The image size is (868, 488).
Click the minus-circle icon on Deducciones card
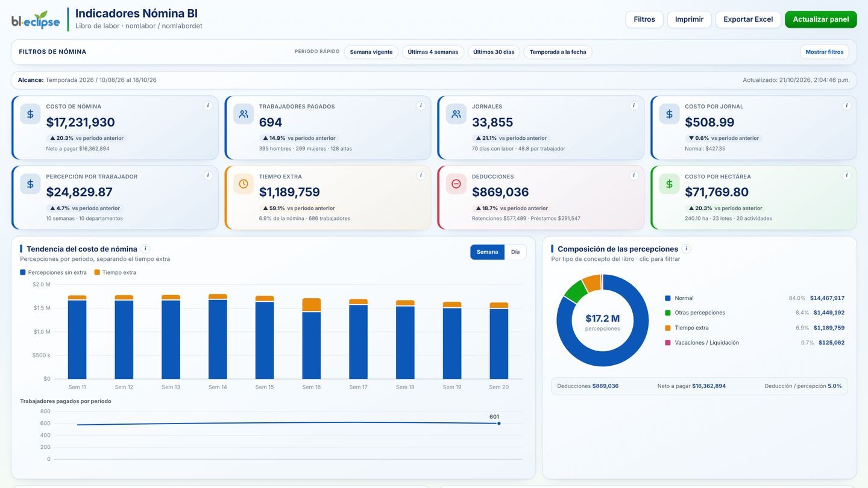pos(456,184)
